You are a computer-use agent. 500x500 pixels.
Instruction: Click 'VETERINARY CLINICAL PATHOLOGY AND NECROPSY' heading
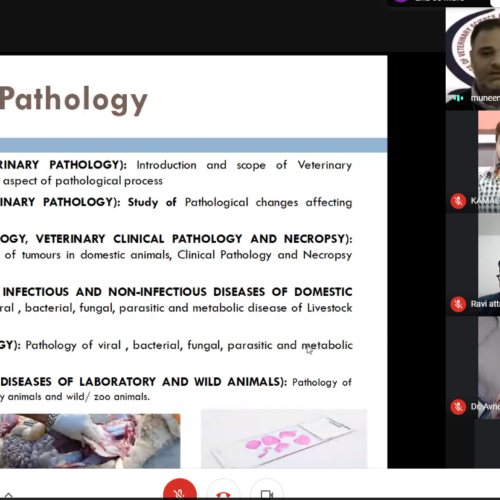tap(190, 239)
